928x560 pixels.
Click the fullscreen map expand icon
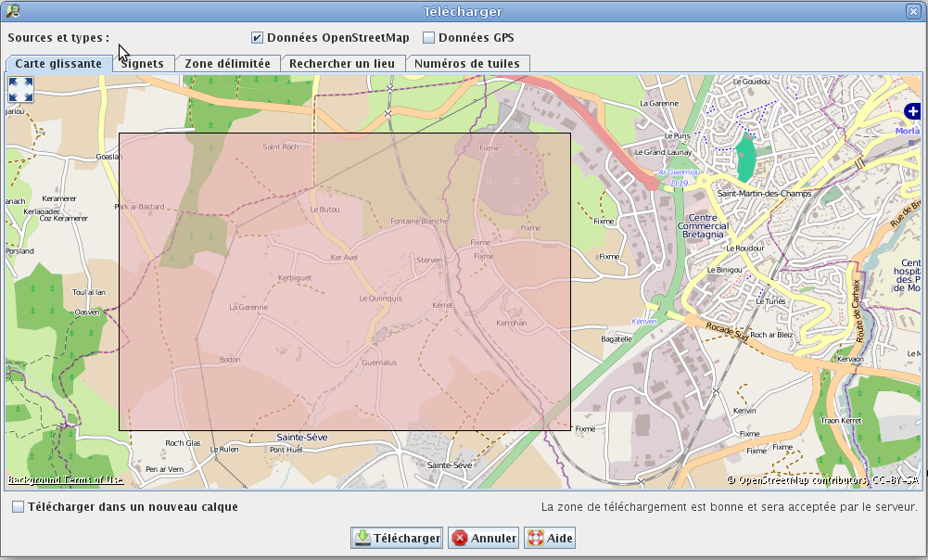tap(20, 89)
